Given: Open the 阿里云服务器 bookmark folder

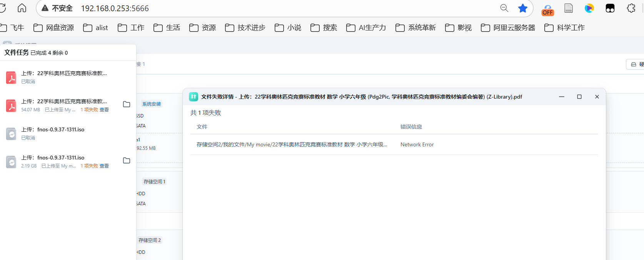Looking at the screenshot, I should [x=508, y=28].
